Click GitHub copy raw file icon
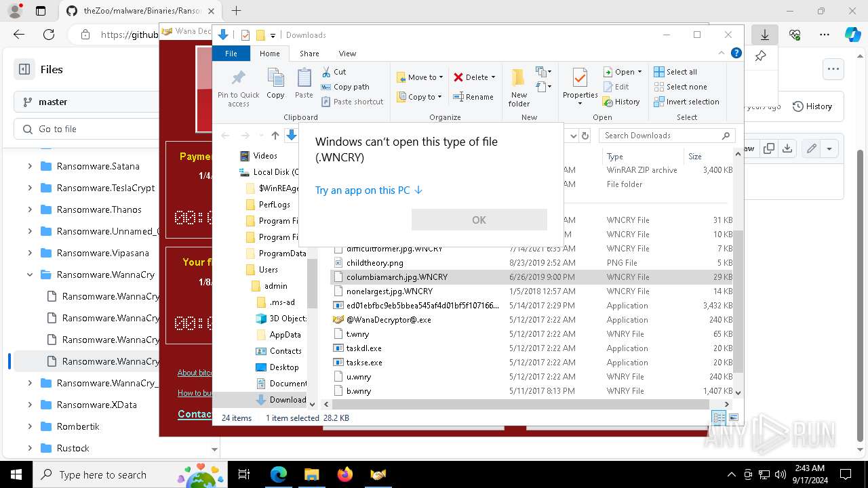The width and height of the screenshot is (868, 488). (769, 148)
